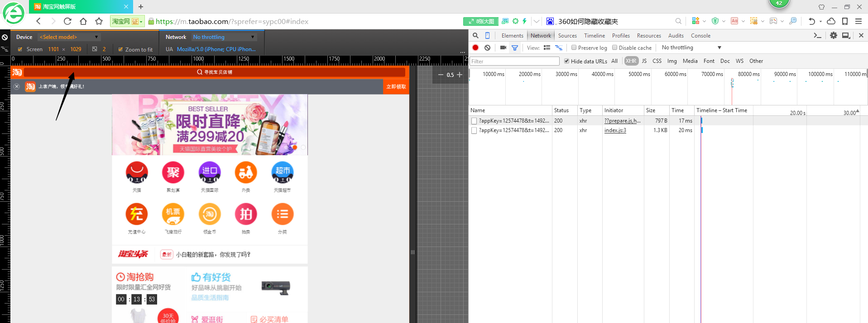868x323 pixels.
Task: Select the second appKey request row checkbox
Action: pyautogui.click(x=474, y=130)
